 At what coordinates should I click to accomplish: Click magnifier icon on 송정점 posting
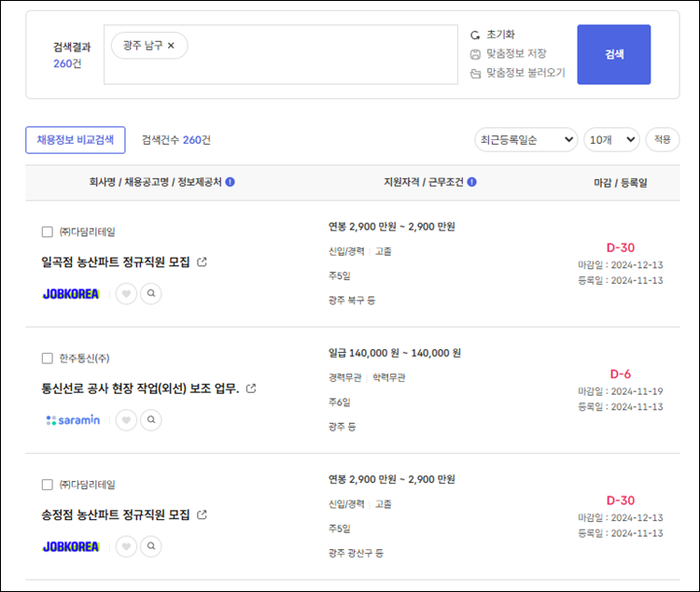click(x=151, y=546)
